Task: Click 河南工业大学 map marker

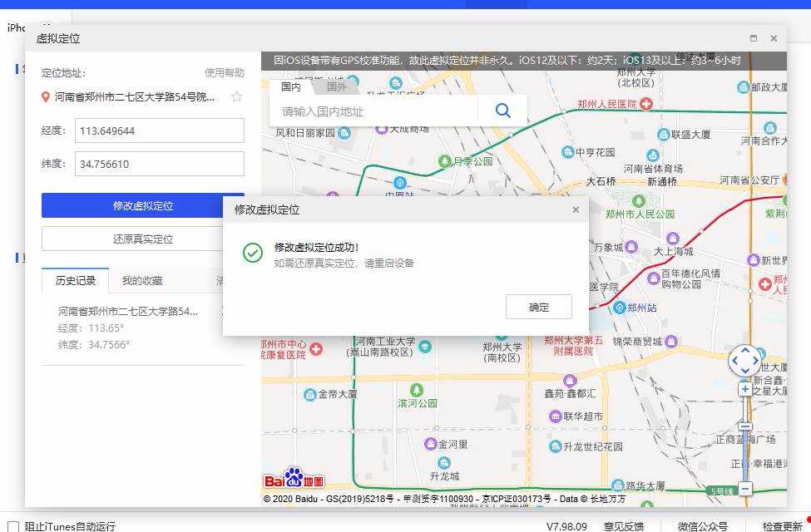Action: click(425, 346)
